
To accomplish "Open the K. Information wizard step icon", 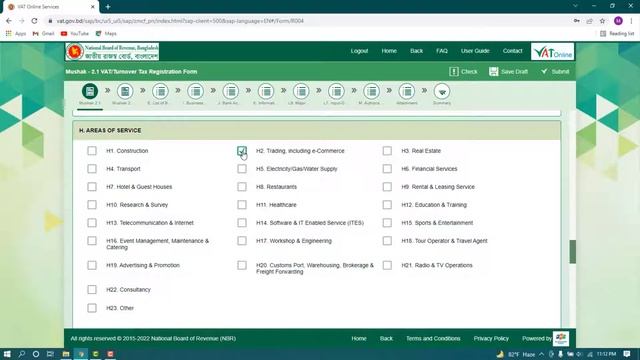I will pos(266,91).
